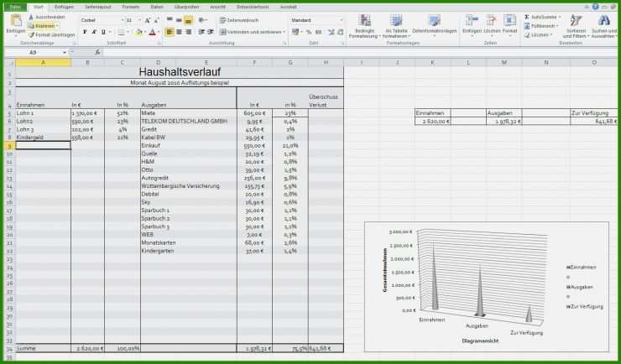Open the name box dropdown arrow
The height and width of the screenshot is (364, 621).
pos(65,52)
